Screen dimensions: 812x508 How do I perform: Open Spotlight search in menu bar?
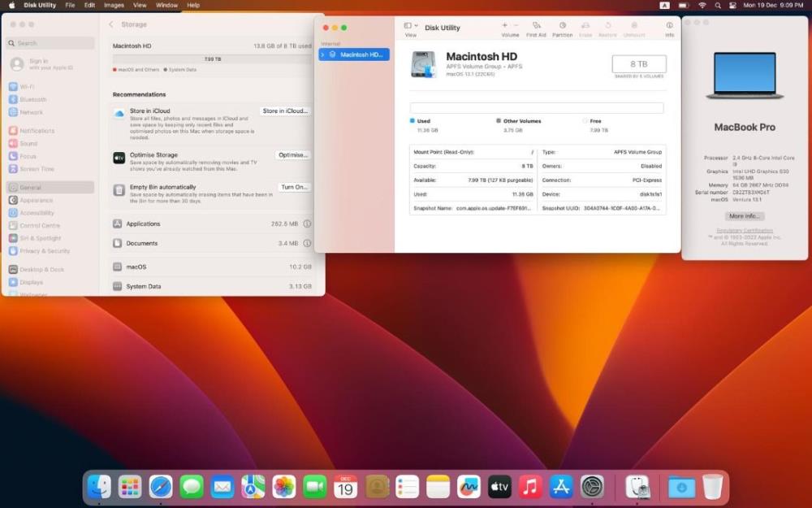718,5
